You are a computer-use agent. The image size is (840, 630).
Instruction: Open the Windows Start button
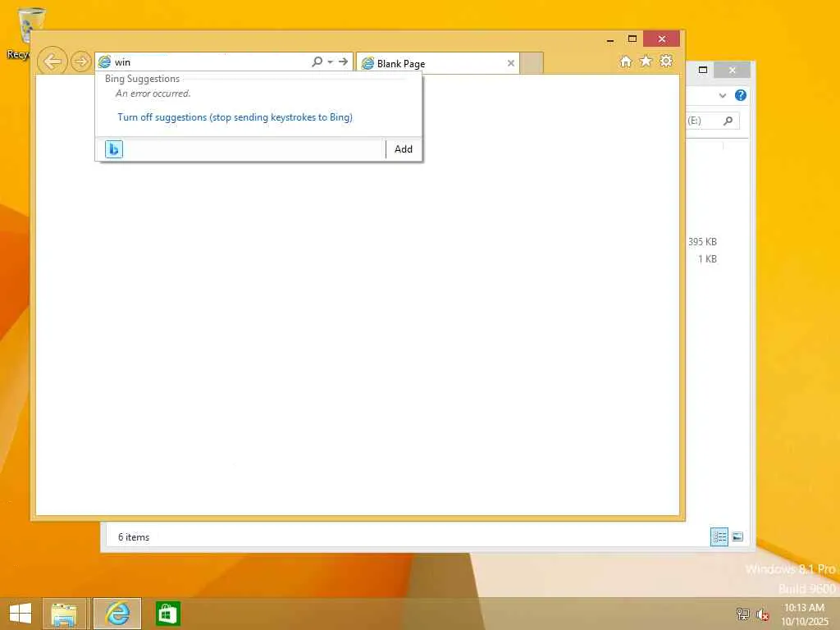click(x=21, y=614)
